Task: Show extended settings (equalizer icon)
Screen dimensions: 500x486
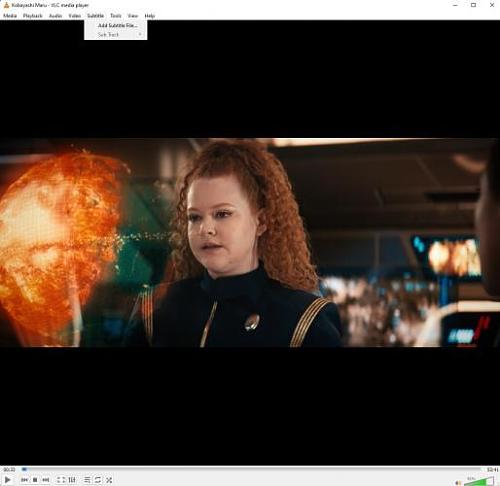Action: (72, 480)
